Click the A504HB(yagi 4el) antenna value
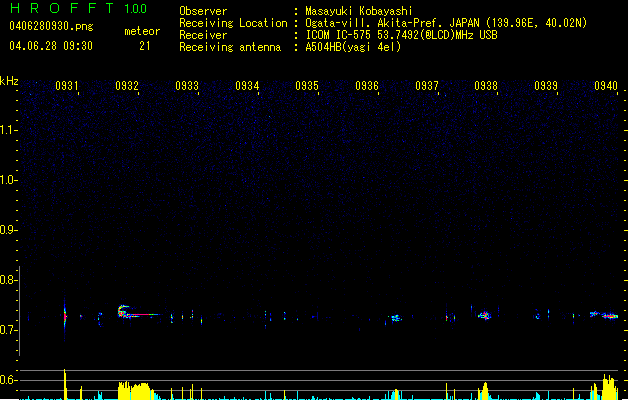 click(353, 47)
